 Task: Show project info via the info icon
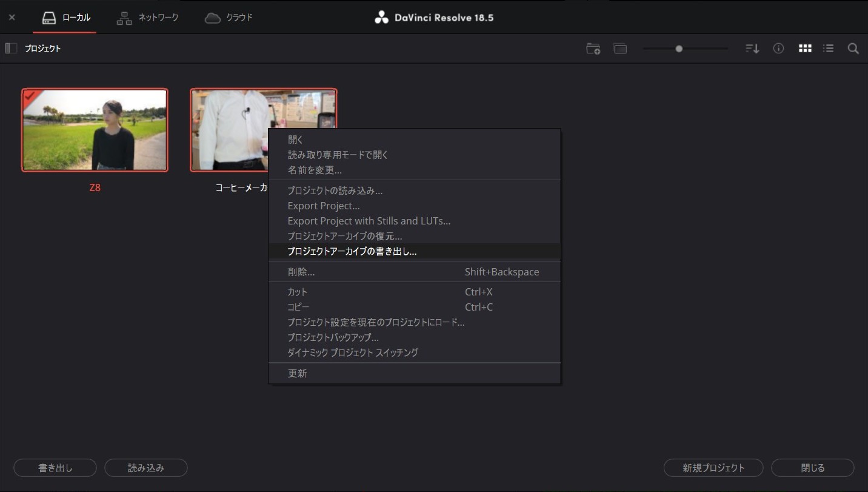tap(779, 48)
